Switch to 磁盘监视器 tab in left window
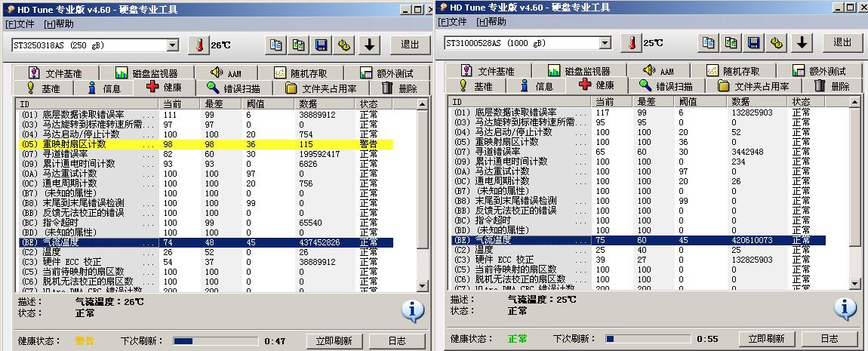This screenshot has height=351, width=868. coord(147,73)
